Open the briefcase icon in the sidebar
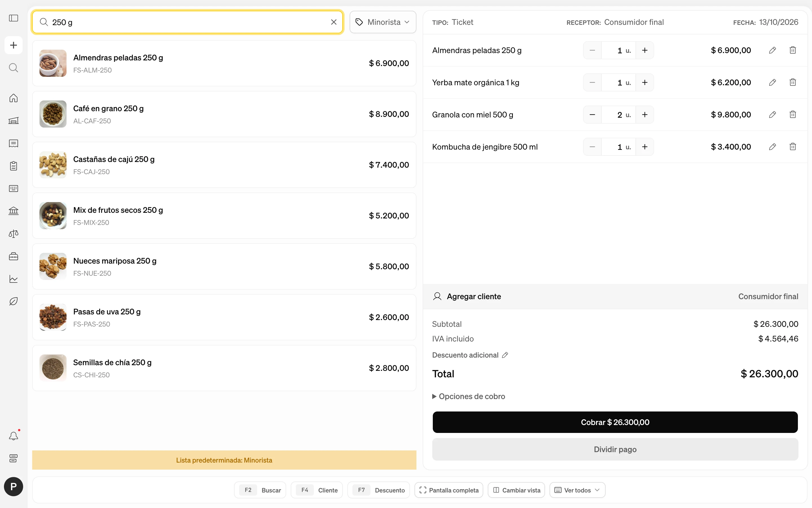The height and width of the screenshot is (508, 812). pos(14,256)
